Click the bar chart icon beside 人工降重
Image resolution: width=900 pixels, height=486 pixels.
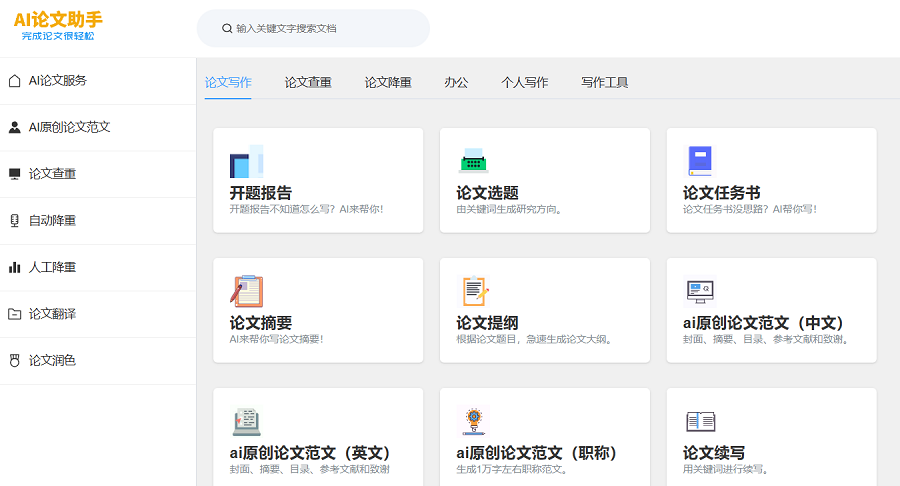15,267
